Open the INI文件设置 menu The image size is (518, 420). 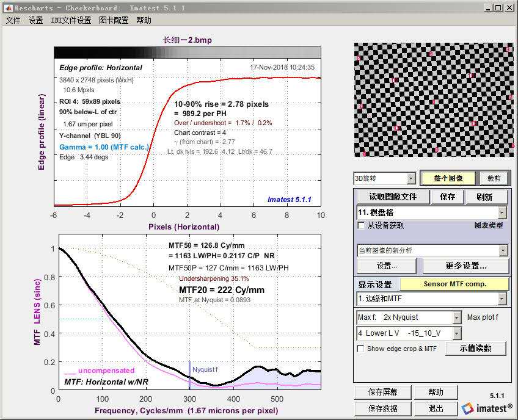(x=71, y=20)
